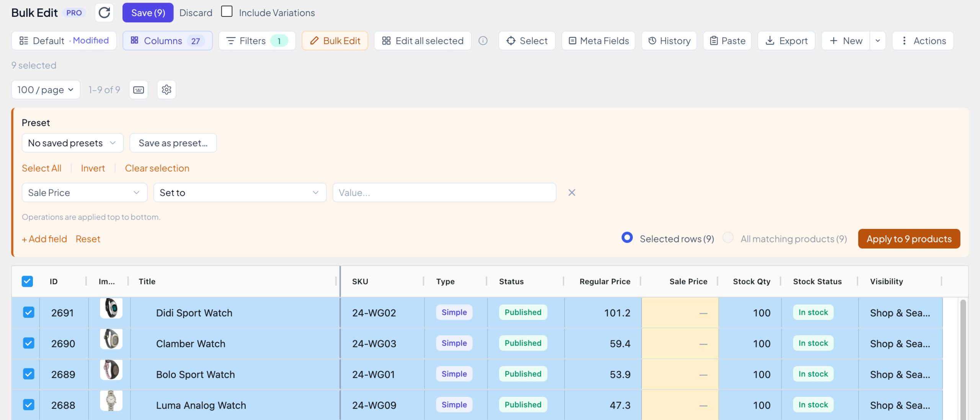980x420 pixels.
Task: Click the Didi Sport Watch thumbnail
Action: point(111,308)
